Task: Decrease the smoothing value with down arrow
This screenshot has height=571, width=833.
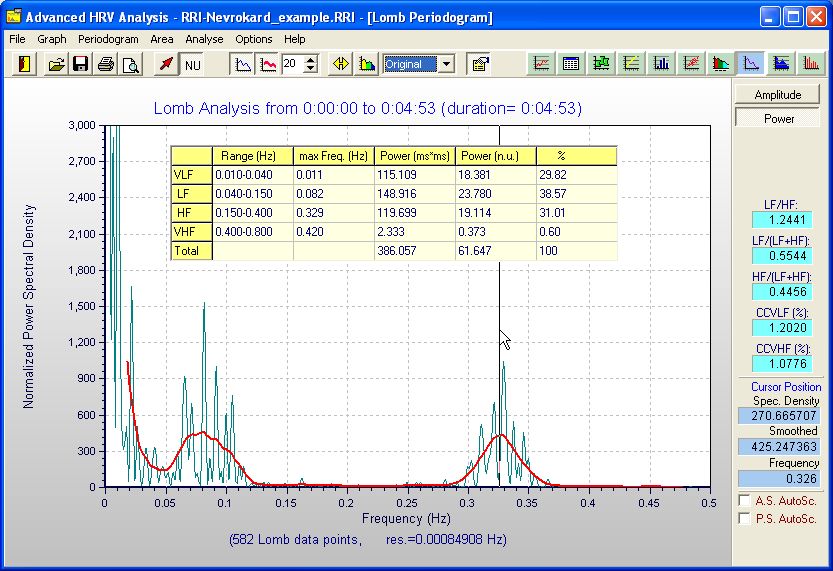Action: coord(311,69)
